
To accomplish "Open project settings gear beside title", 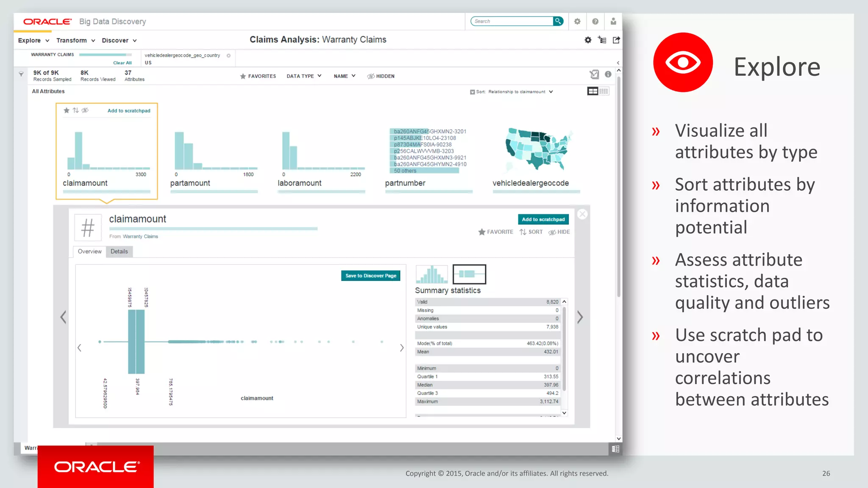I will 588,40.
